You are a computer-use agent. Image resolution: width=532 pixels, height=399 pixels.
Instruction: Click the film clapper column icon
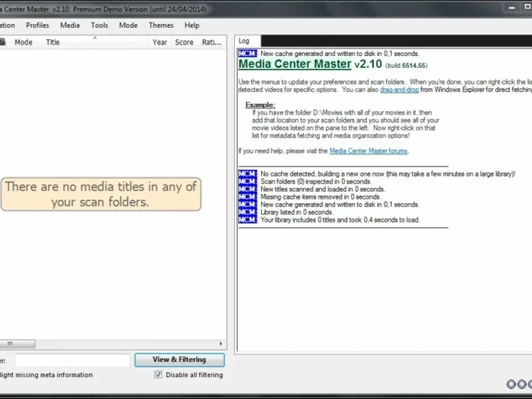pyautogui.click(x=3, y=42)
